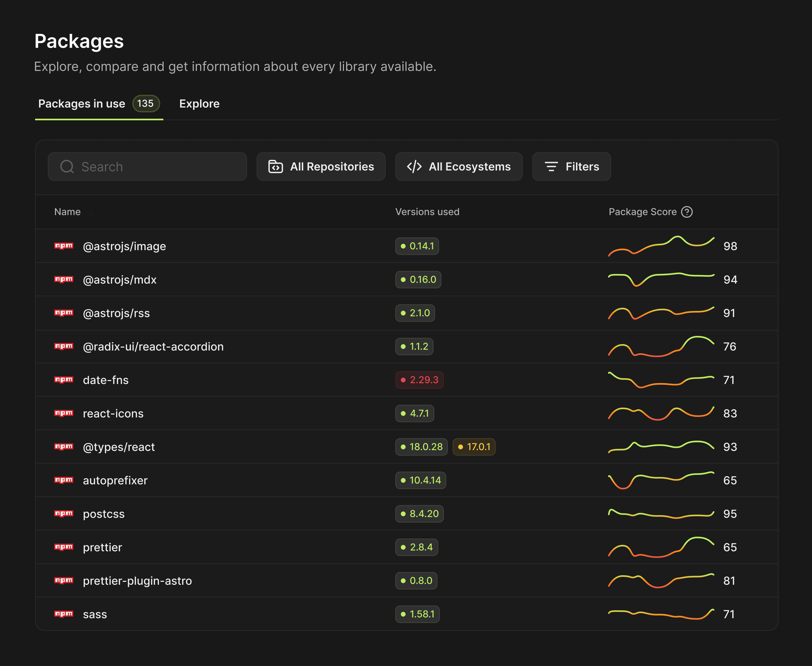Click version badge 18.0.28

[421, 447]
